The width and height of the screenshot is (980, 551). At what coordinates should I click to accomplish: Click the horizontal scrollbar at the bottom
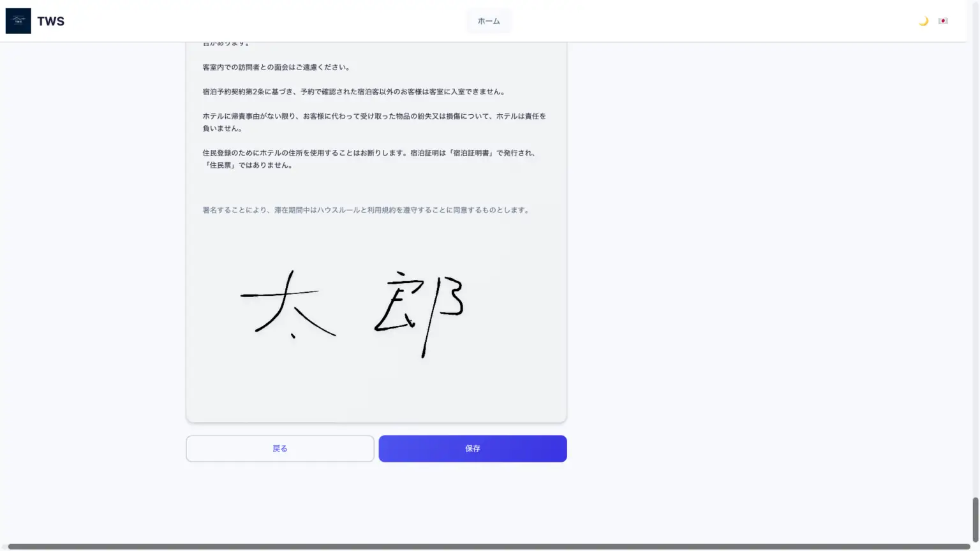tap(485, 547)
